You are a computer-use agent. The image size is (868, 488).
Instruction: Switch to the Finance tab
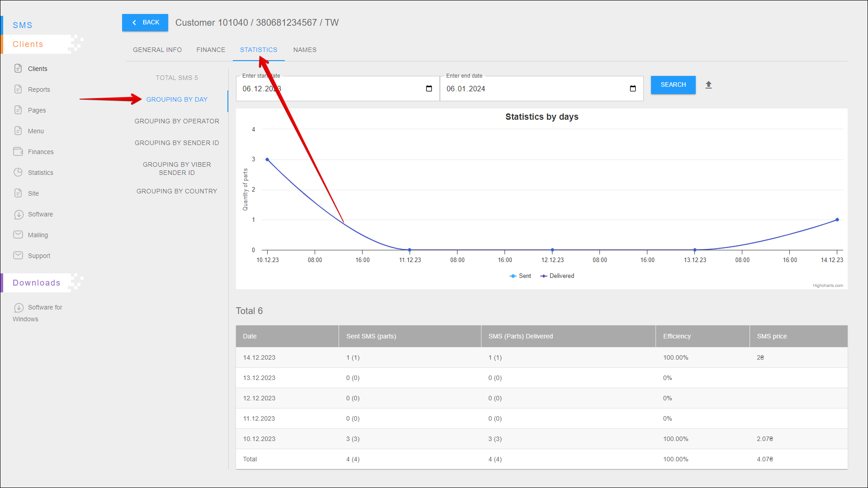[x=211, y=50]
